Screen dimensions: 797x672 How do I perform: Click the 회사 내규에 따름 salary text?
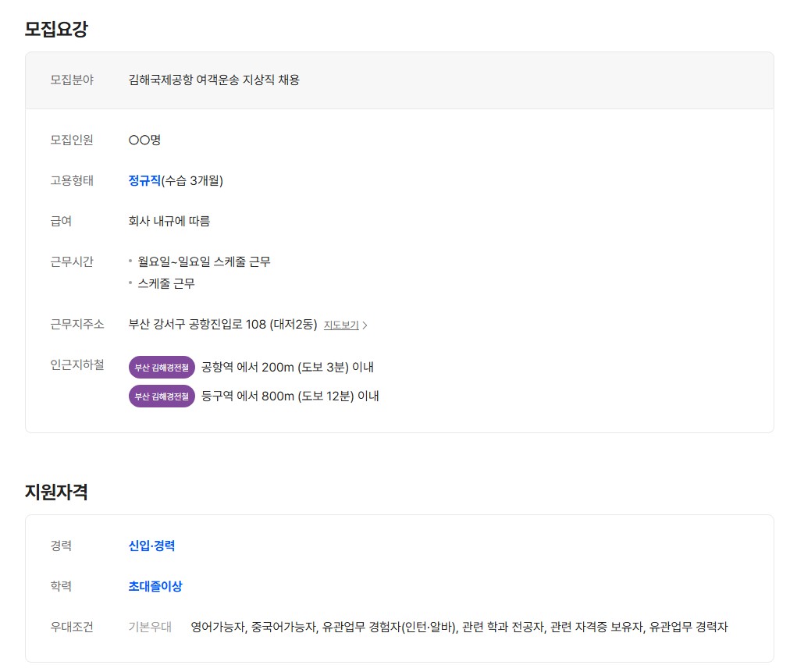click(169, 221)
